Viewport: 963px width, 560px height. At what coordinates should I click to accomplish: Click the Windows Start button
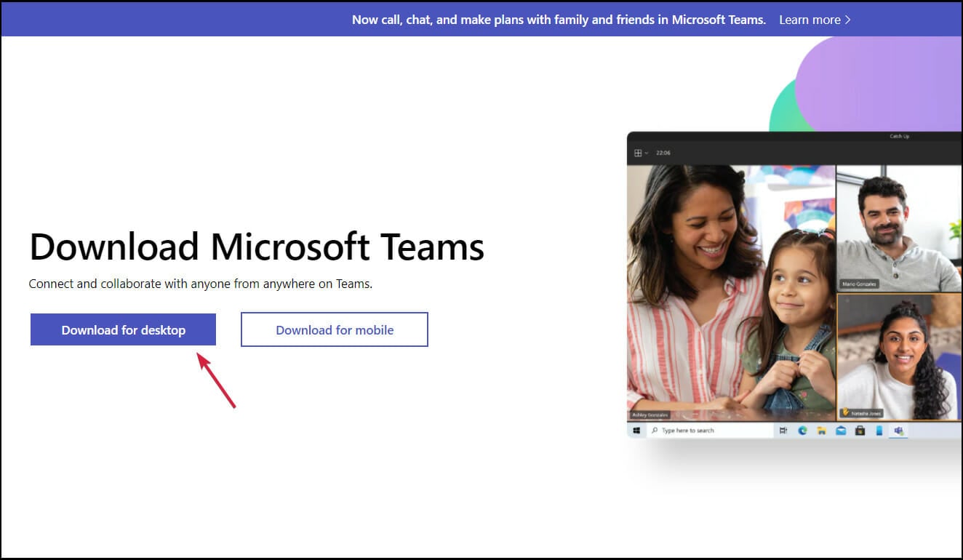[x=637, y=430]
